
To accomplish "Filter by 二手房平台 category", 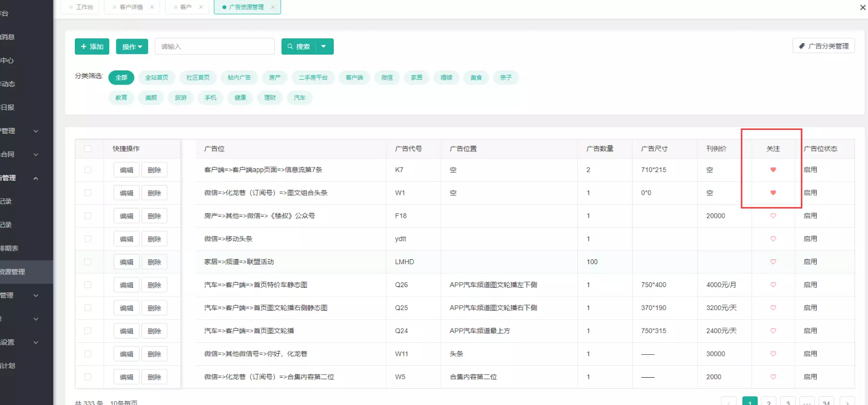I will 313,78.
